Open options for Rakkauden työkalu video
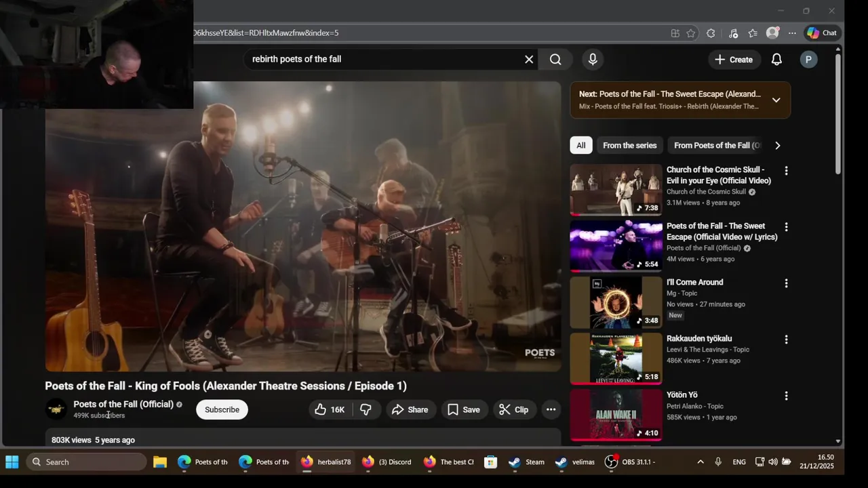The width and height of the screenshot is (868, 488). (x=787, y=340)
